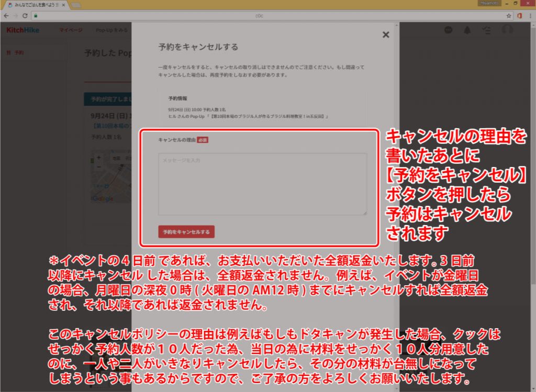The image size is (536, 392).
Task: Bookmark the page with the star icon
Action: click(x=509, y=16)
